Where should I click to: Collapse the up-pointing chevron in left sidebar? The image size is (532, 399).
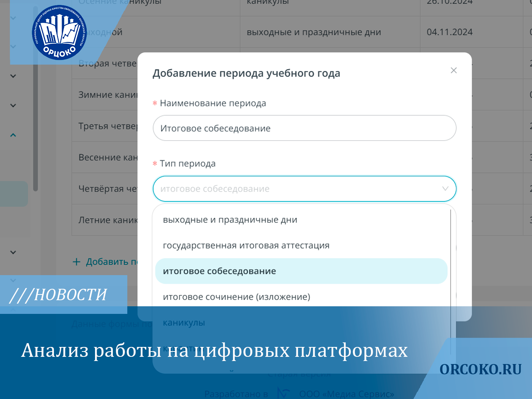tap(13, 135)
